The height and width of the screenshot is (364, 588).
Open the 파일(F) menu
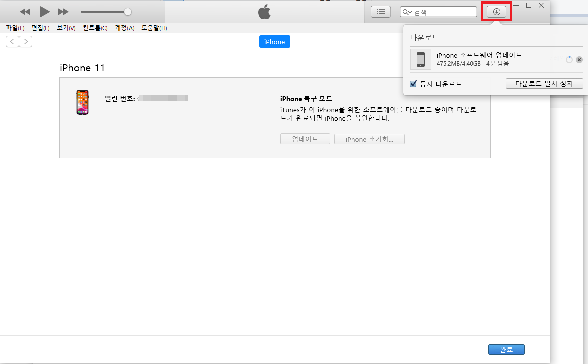pos(15,28)
